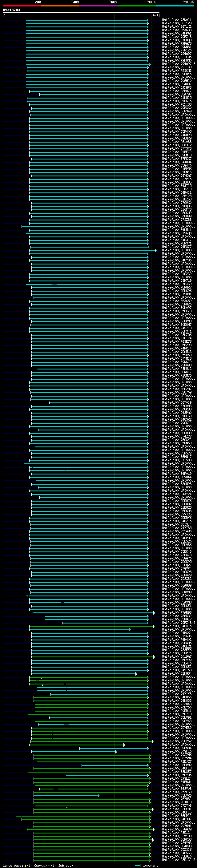The height and width of the screenshot is (868, 197).
Task: Select hit label UniRef100_B3LGL0
Action: tap(177, 856)
